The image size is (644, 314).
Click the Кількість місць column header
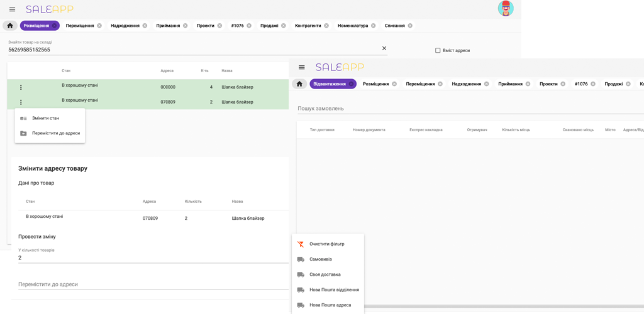[516, 130]
